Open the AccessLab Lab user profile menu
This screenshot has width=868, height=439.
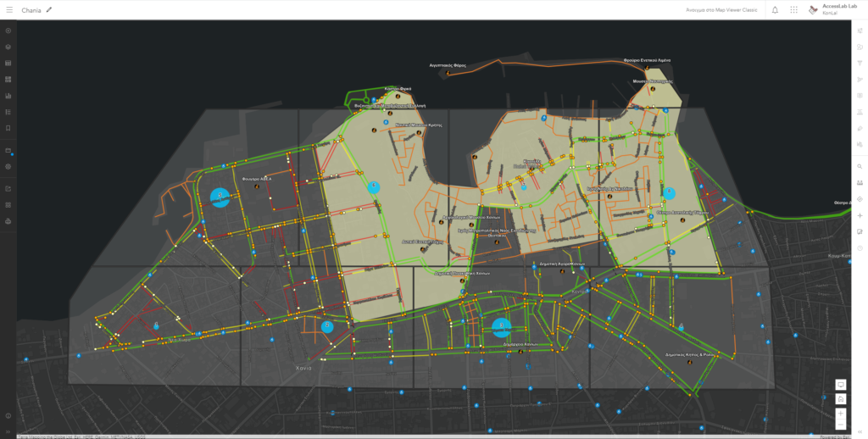pyautogui.click(x=828, y=10)
